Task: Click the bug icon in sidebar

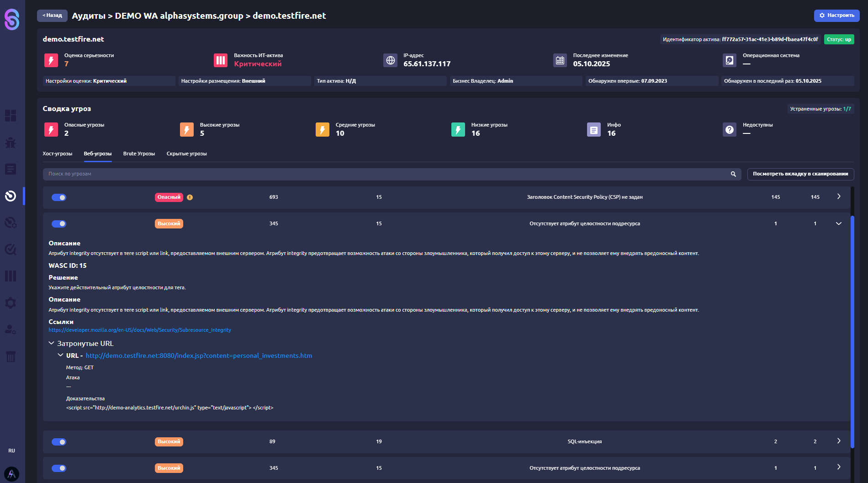Action: pyautogui.click(x=11, y=143)
